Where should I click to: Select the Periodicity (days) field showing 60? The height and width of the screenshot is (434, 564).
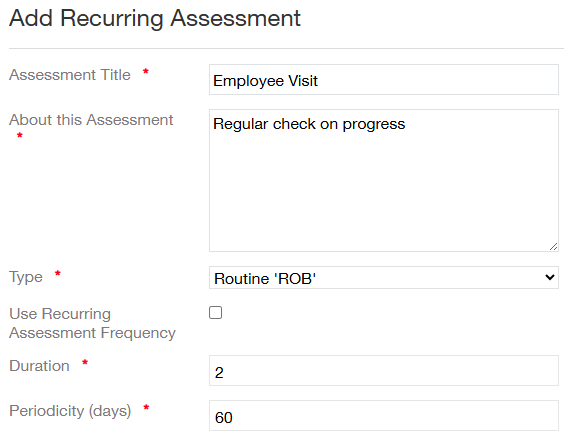pos(383,416)
